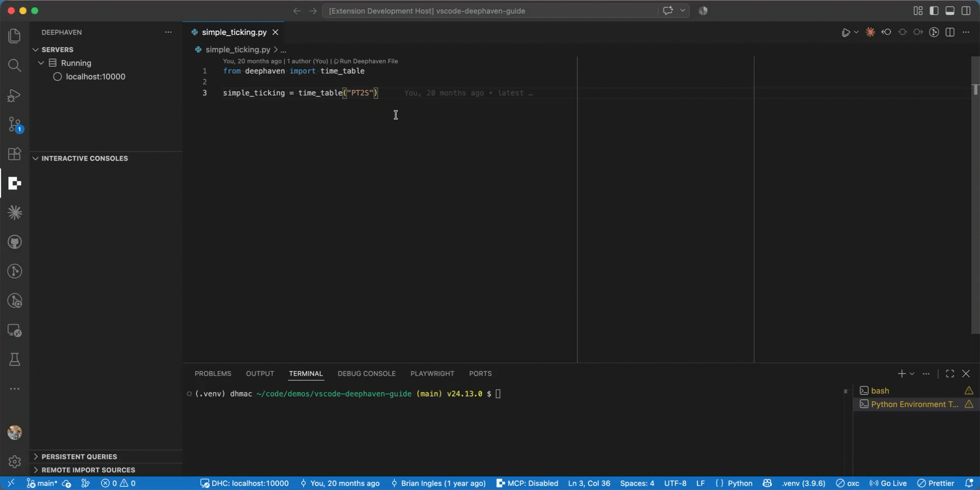This screenshot has height=490, width=980.
Task: Toggle Go Live server in status bar
Action: coord(888,483)
